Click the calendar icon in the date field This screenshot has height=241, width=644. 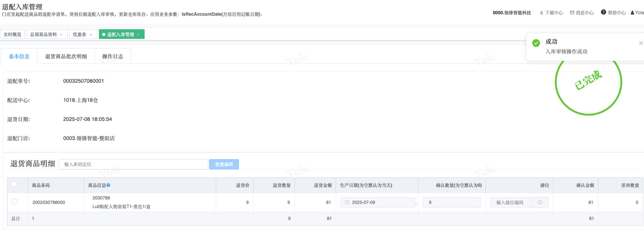point(347,202)
